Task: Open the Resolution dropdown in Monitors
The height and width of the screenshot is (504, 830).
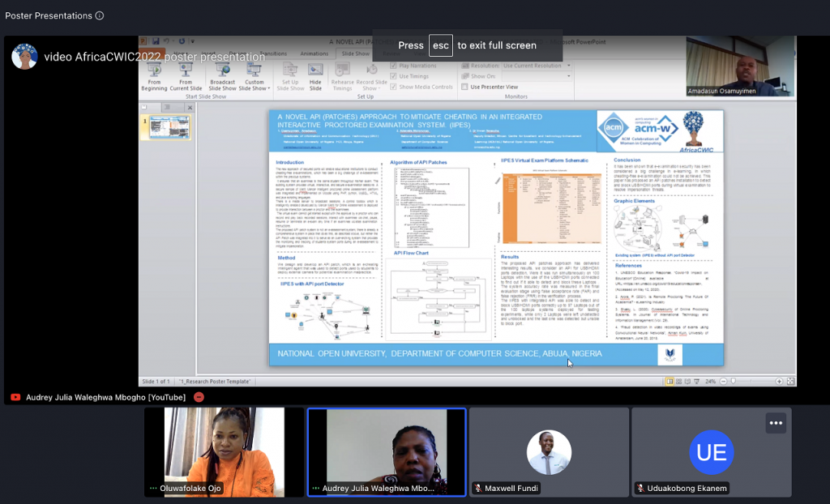Action: pos(533,66)
